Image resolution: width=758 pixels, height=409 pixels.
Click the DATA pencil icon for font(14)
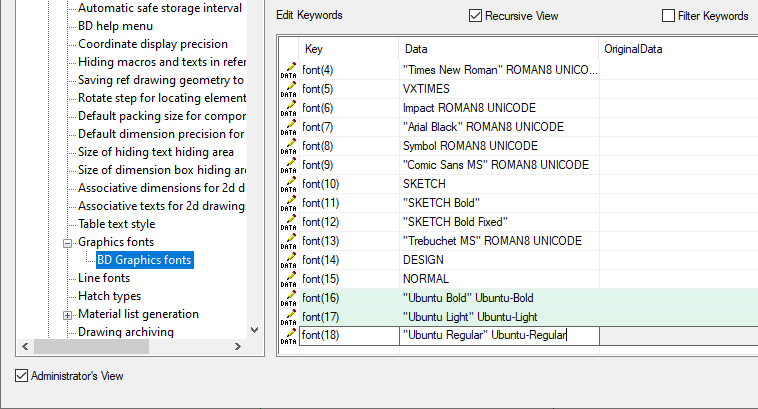[288, 260]
